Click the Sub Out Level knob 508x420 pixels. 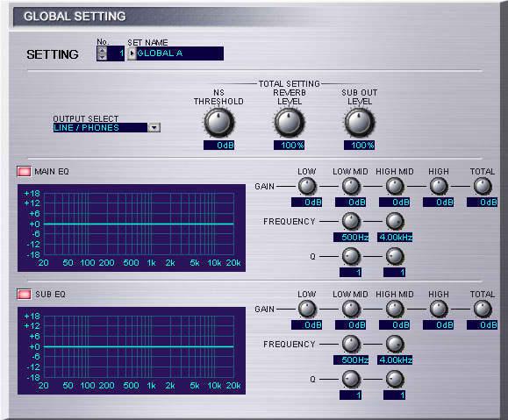pyautogui.click(x=359, y=123)
